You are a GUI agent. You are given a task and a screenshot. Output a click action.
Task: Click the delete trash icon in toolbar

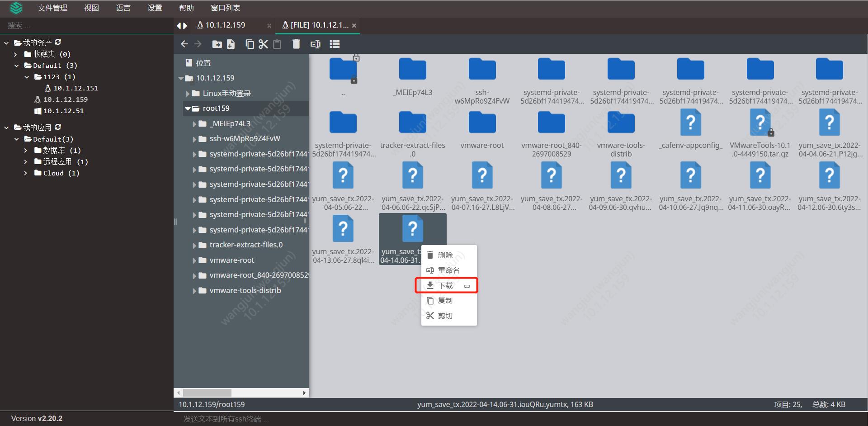(x=296, y=44)
